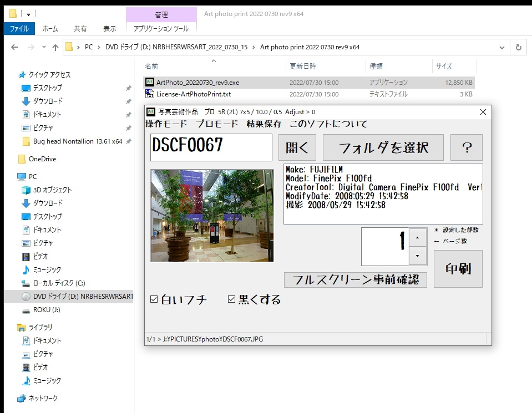Screen dimensions: 532x413
Task: Open the recent locations dropdown in the navigation bar
Action: point(44,47)
